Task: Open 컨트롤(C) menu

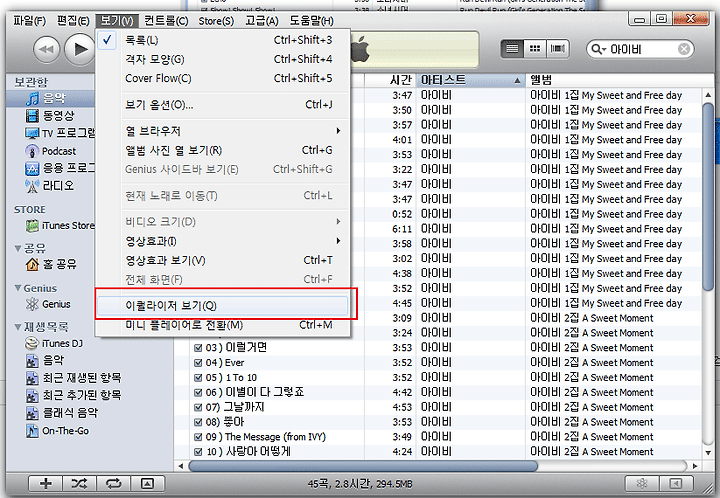Action: tap(166, 21)
